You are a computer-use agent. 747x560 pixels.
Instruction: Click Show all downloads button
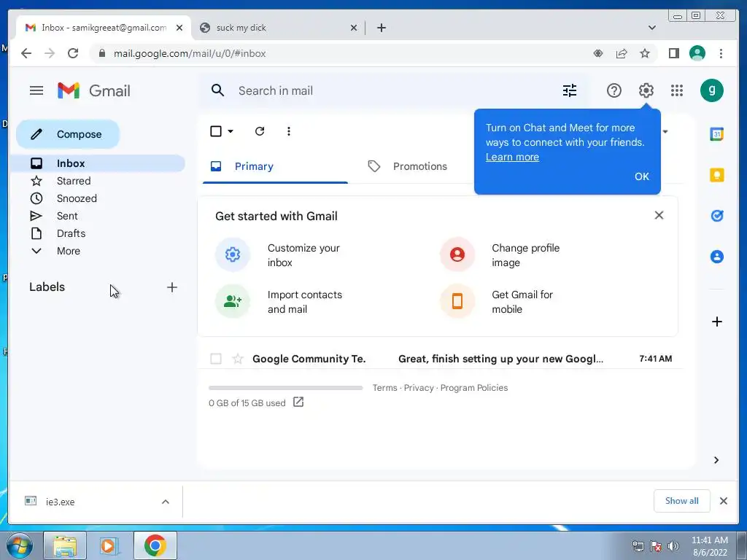682,501
